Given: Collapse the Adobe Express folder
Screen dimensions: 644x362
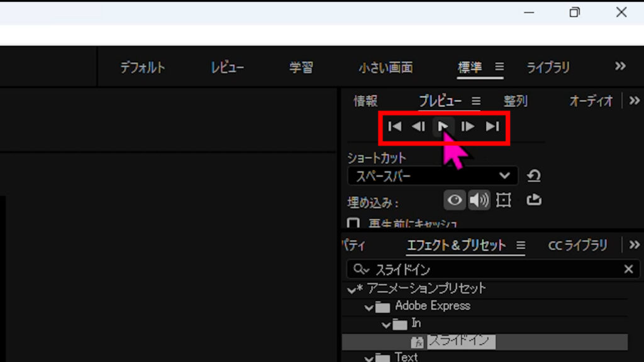Looking at the screenshot, I should [x=369, y=307].
